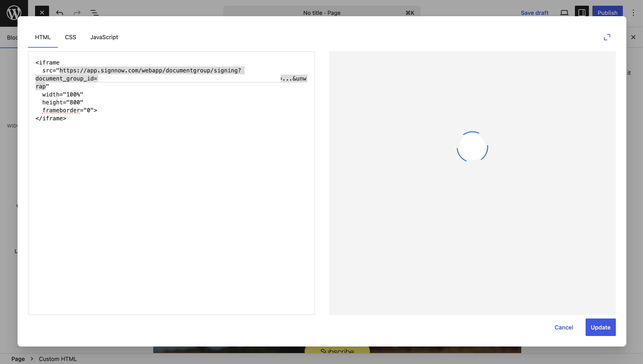Open the document overview list
This screenshot has height=364, width=643.
(94, 13)
